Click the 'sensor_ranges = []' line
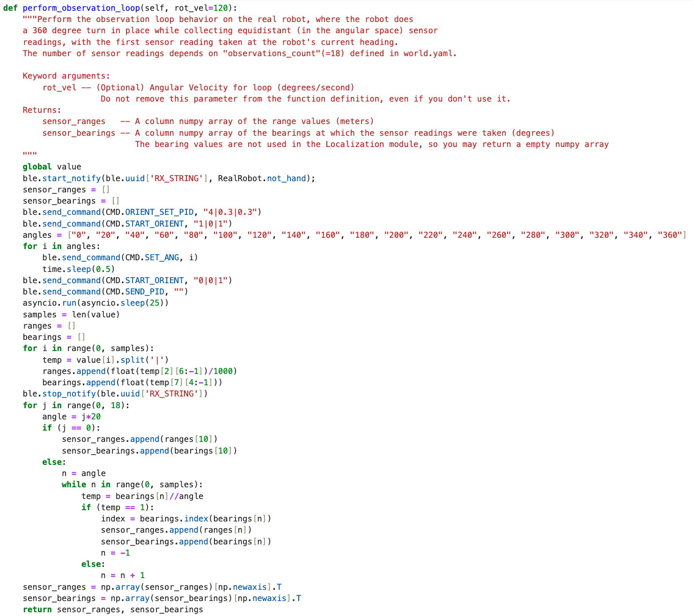The width and height of the screenshot is (693, 616). click(66, 190)
